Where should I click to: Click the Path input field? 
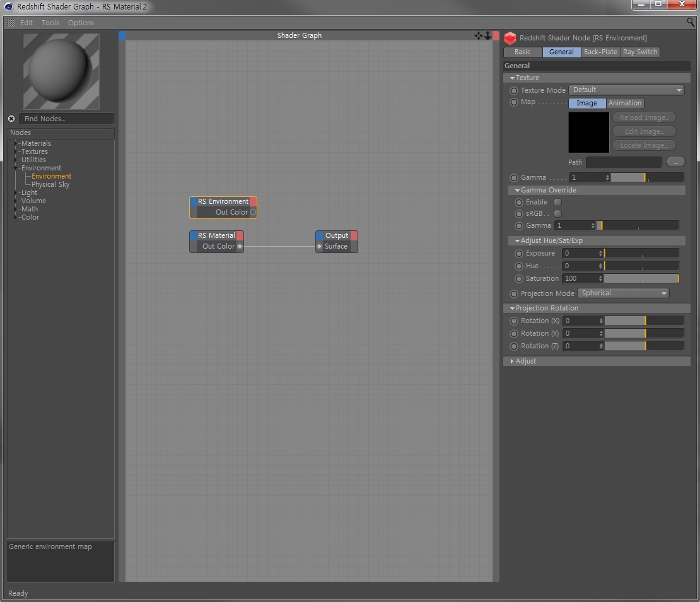pyautogui.click(x=624, y=162)
